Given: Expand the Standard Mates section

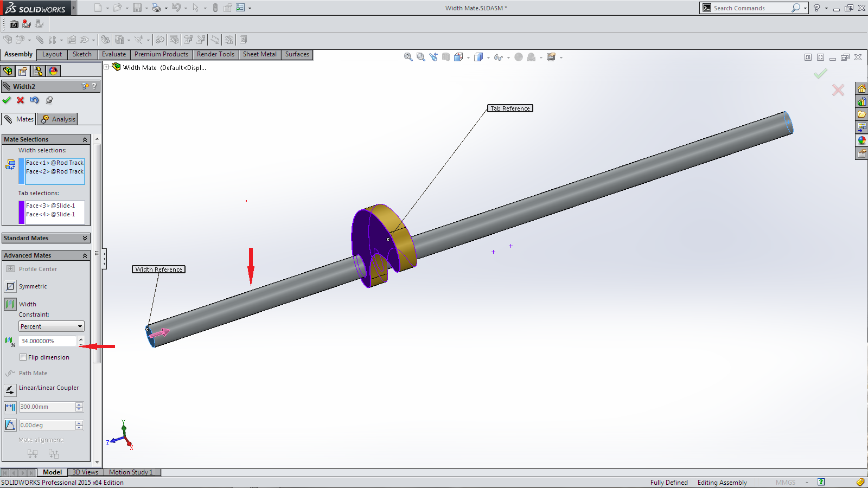Looking at the screenshot, I should coord(85,238).
